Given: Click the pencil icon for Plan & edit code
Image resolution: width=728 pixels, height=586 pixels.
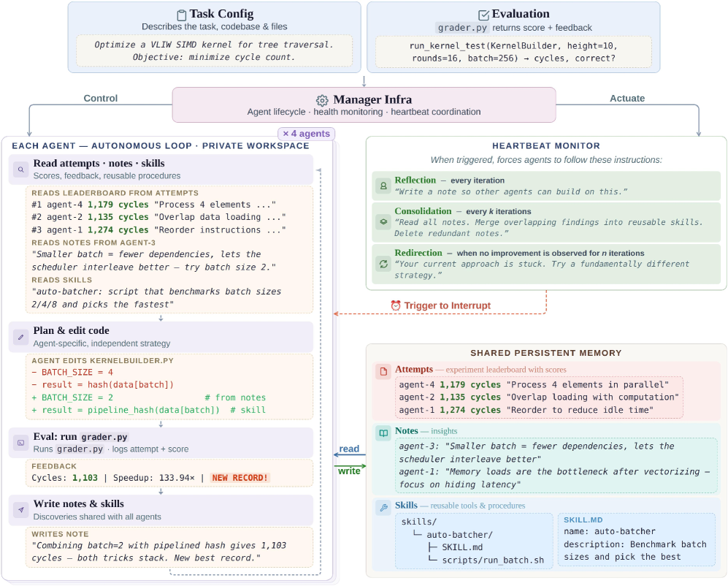Looking at the screenshot, I should click(20, 337).
